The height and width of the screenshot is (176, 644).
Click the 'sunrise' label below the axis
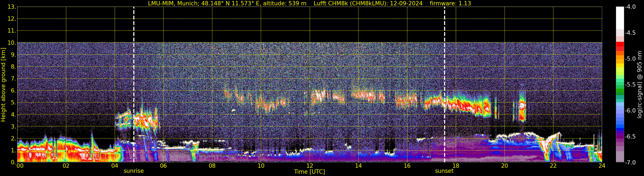tap(134, 171)
